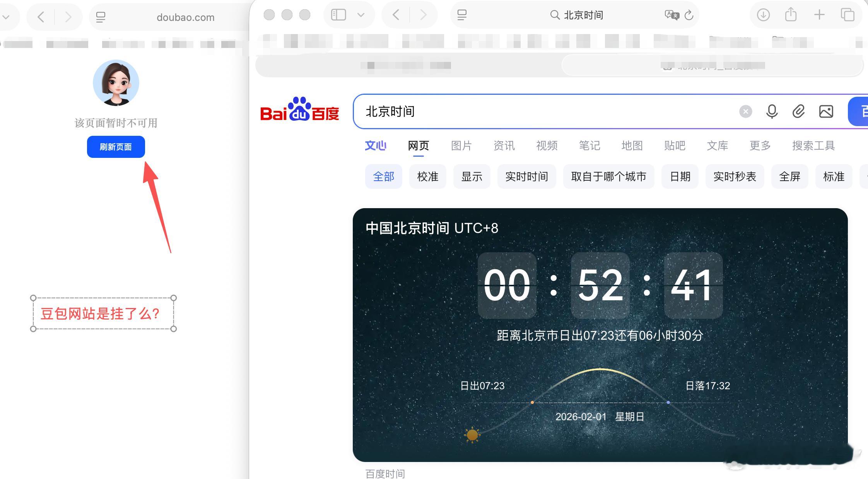Select the 视频 tab
The image size is (868, 479).
click(546, 146)
